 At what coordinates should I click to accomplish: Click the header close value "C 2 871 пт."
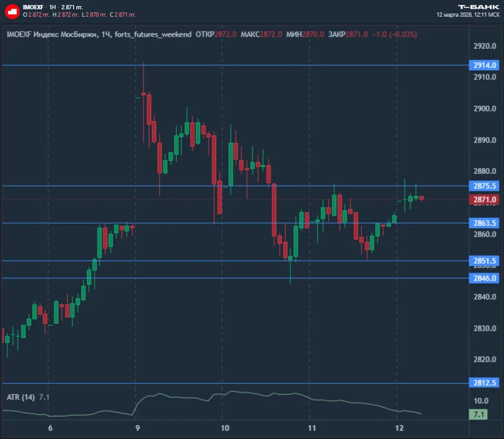click(123, 15)
